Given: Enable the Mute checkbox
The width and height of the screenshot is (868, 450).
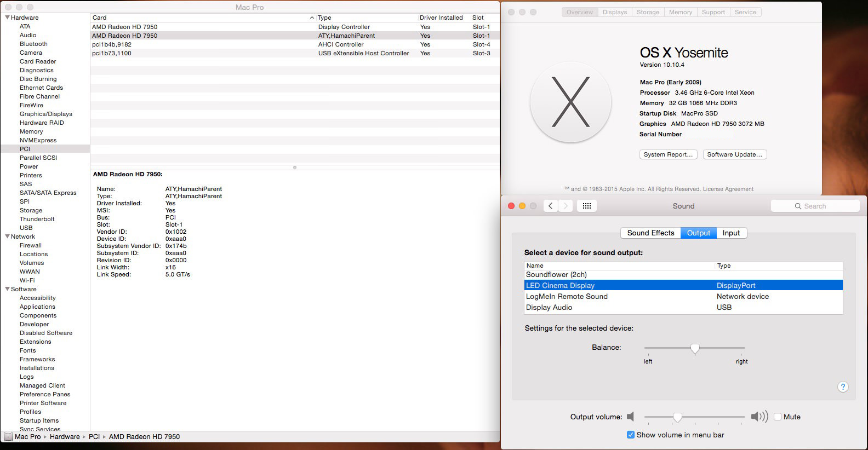Looking at the screenshot, I should [778, 417].
